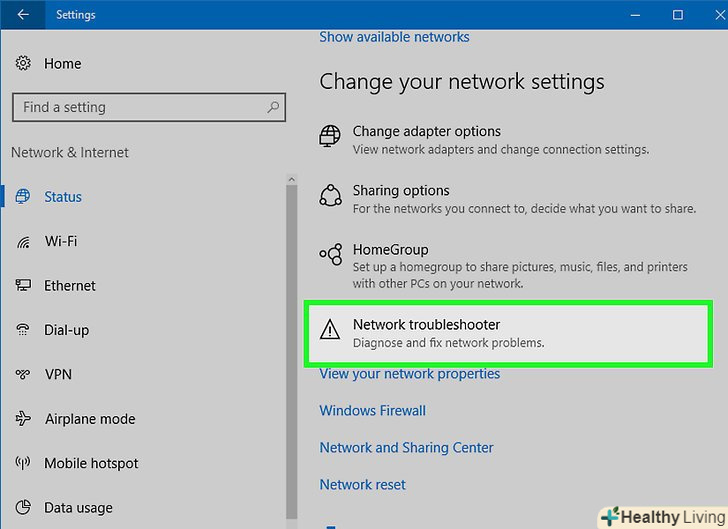Select the Ethernet sidebar icon
The image size is (728, 529).
[24, 286]
